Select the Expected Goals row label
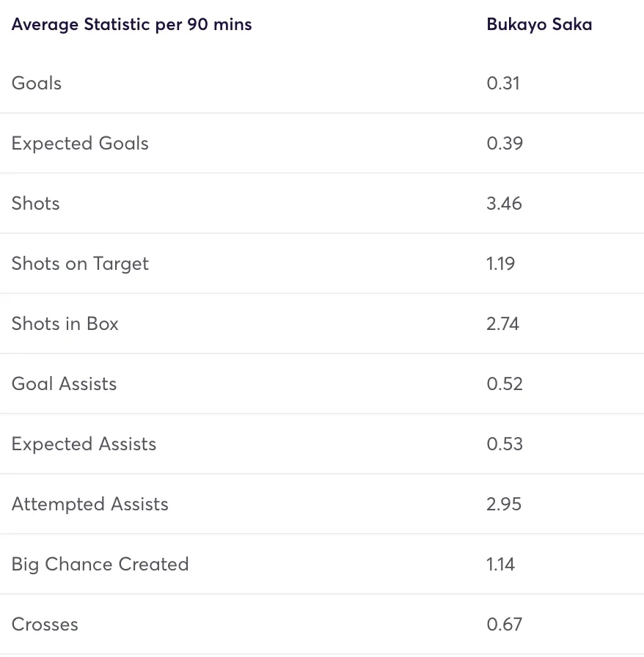Image resolution: width=644 pixels, height=657 pixels. click(80, 143)
